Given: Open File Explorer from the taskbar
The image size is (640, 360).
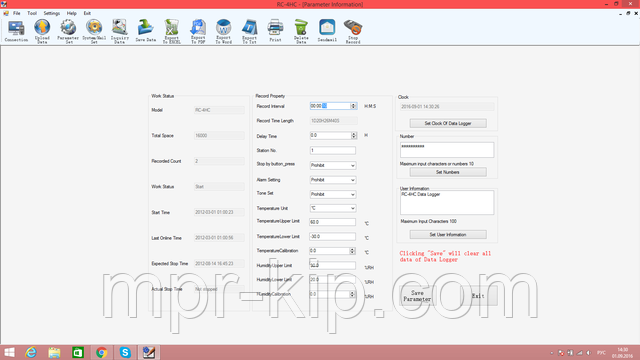Looking at the screenshot, I should coord(54,352).
